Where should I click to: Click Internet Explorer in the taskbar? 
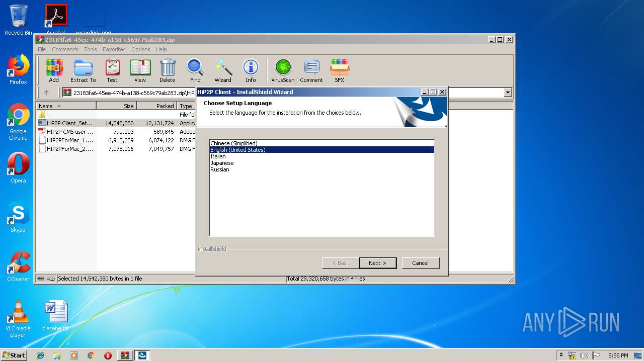click(x=40, y=355)
